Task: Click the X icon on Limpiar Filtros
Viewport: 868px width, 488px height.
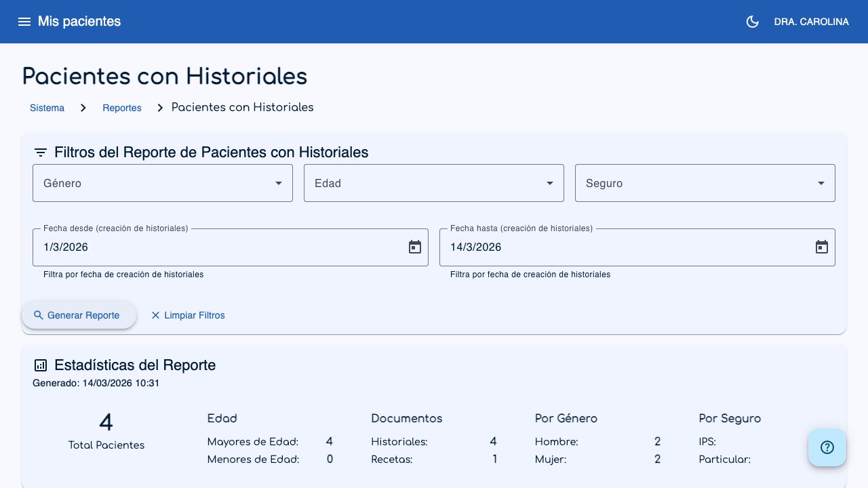Action: pyautogui.click(x=155, y=315)
